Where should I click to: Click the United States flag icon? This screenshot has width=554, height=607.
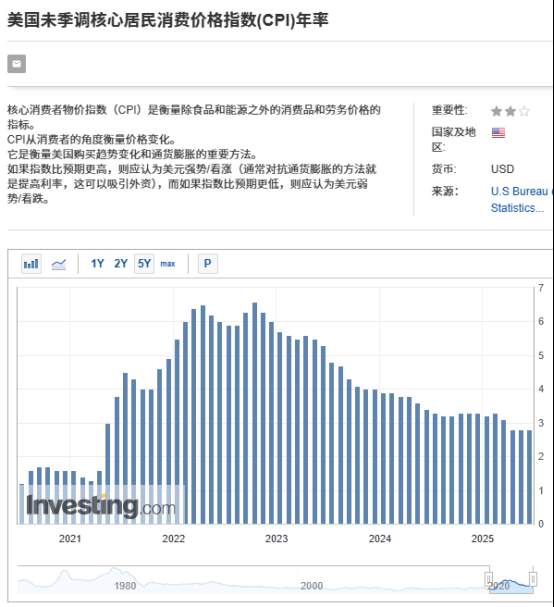pyautogui.click(x=498, y=133)
